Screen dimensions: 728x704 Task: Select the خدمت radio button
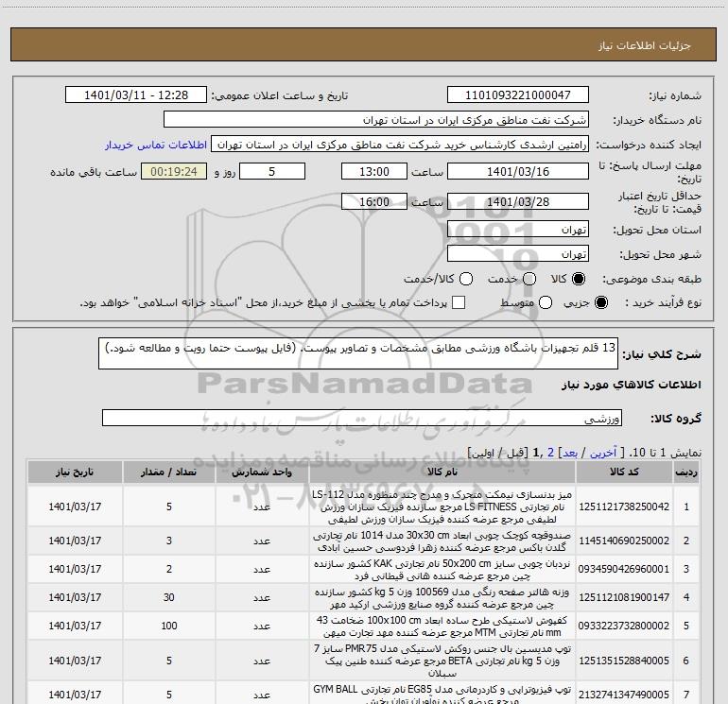pyautogui.click(x=529, y=279)
